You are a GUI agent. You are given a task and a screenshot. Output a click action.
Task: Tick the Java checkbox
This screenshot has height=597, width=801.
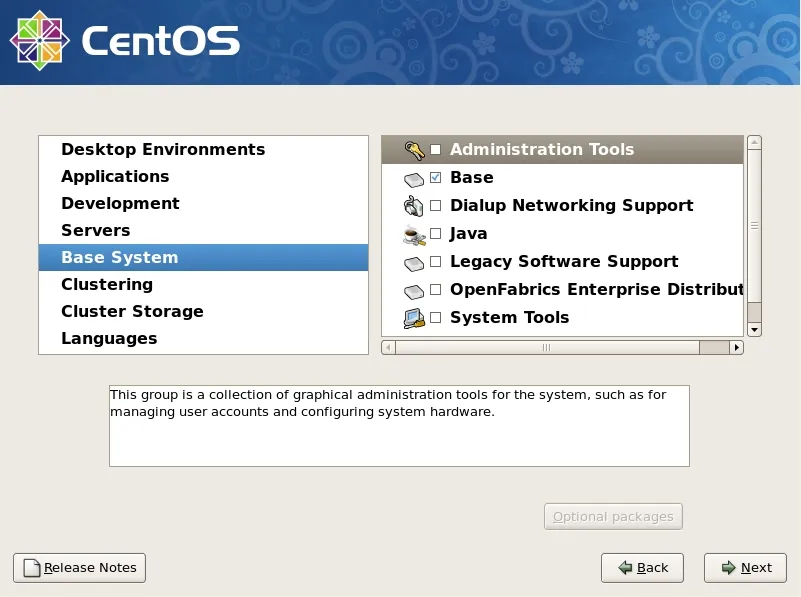436,233
